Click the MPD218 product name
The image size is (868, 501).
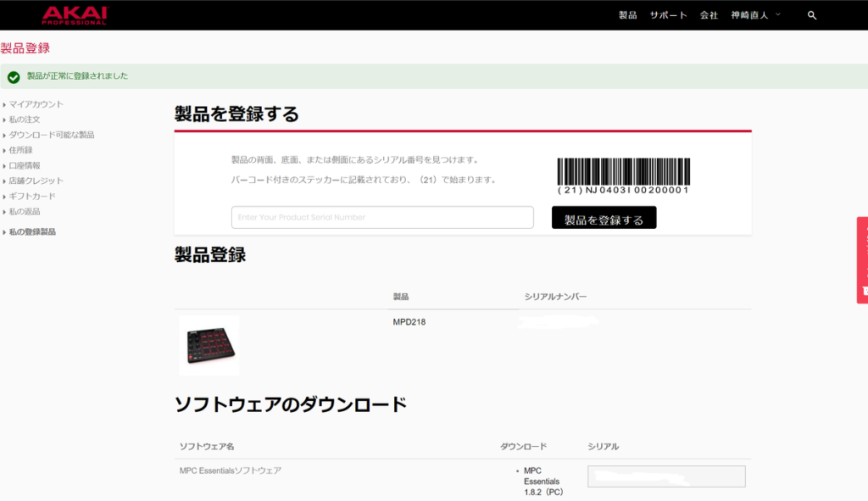click(x=409, y=322)
